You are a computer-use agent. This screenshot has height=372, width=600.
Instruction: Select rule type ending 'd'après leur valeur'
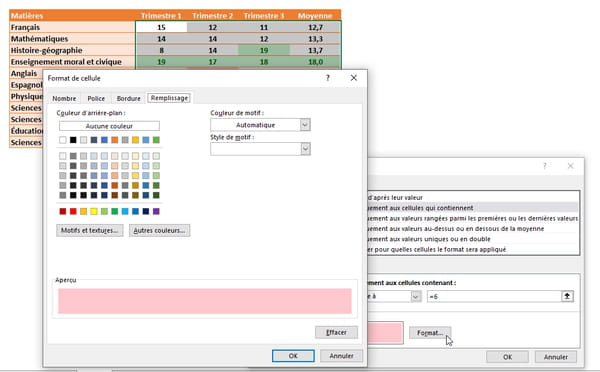[473, 197]
